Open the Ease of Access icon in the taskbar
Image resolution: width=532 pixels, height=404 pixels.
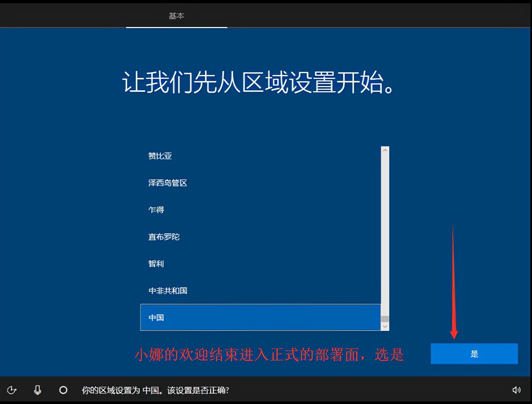click(x=12, y=390)
